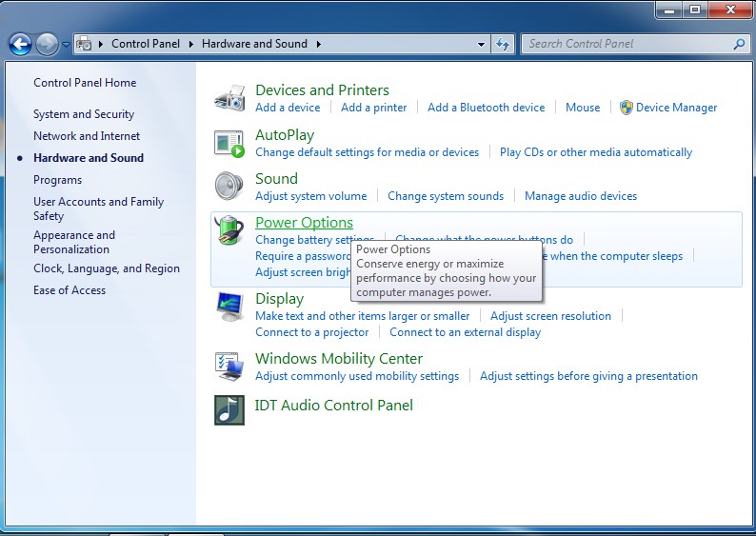Open Control Panel Home
756x536 pixels.
tap(85, 83)
